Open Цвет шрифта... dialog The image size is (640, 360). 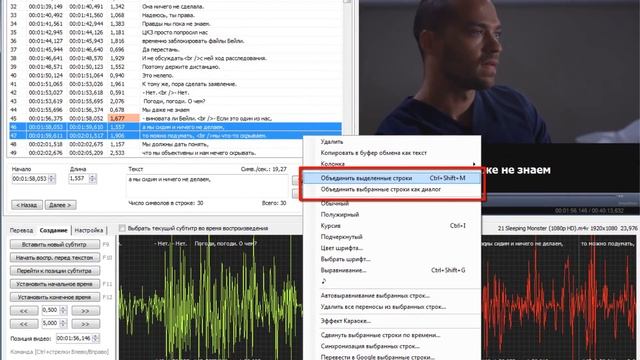(x=341, y=248)
